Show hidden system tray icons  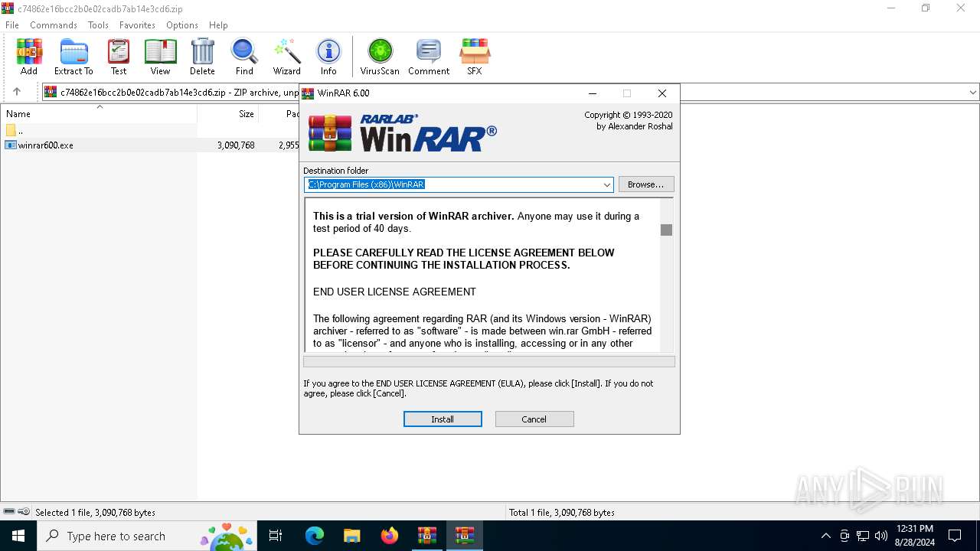pos(825,536)
